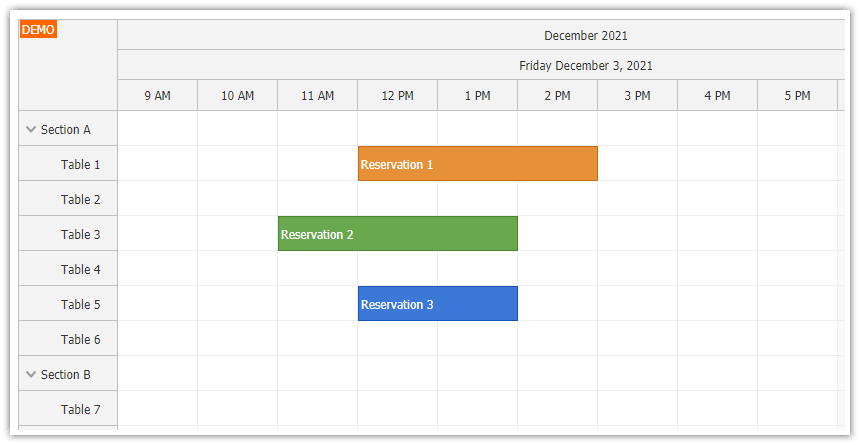Click the Table 1 row header
The height and width of the screenshot is (445, 860).
pos(80,164)
